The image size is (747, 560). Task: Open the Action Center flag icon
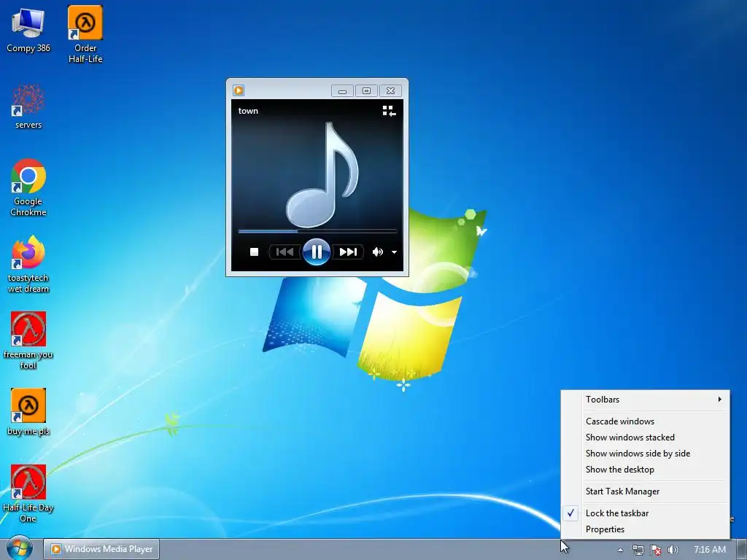click(656, 550)
